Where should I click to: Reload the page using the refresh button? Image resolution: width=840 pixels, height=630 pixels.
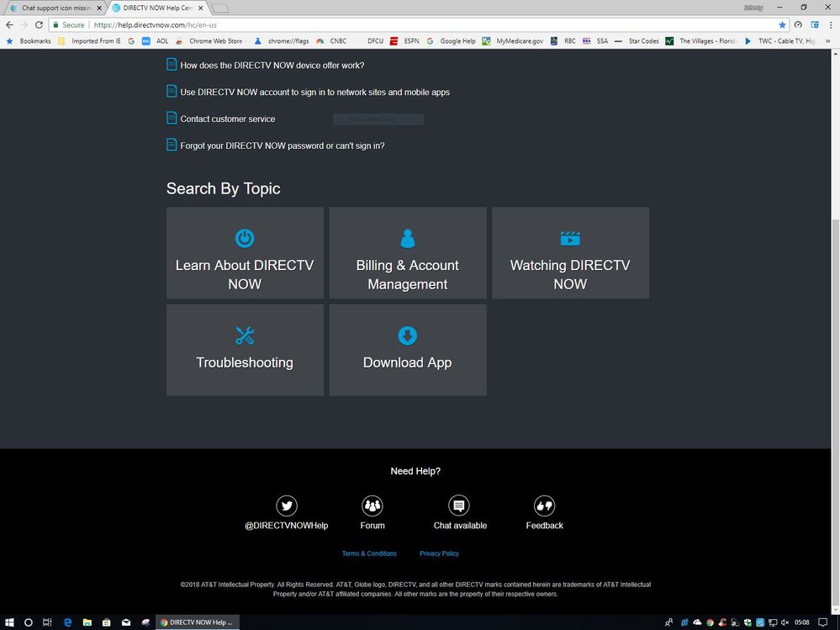coord(39,25)
